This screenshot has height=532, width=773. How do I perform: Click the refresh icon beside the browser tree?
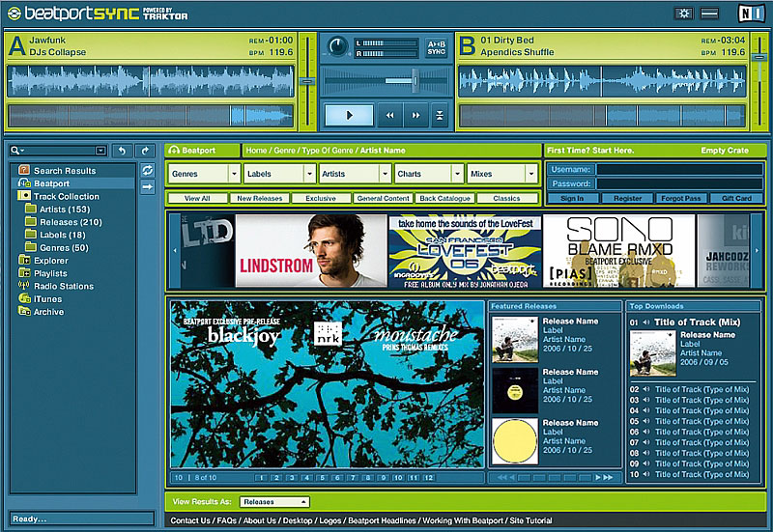click(x=147, y=170)
